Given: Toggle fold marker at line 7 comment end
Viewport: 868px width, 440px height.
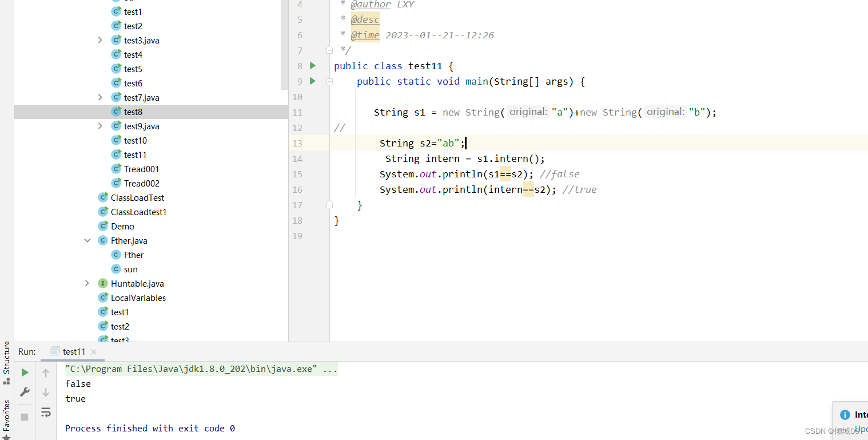Looking at the screenshot, I should (x=329, y=50).
